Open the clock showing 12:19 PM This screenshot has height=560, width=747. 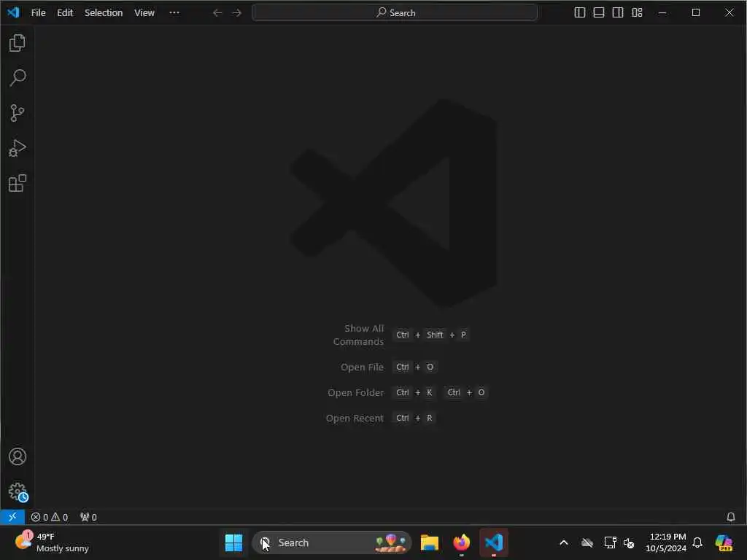666,542
